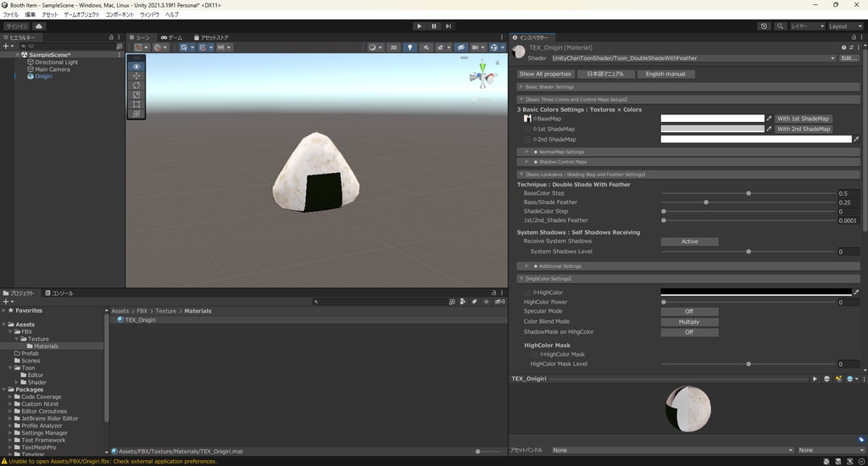Select the View (eye) tool in Scene toolbar

pyautogui.click(x=136, y=66)
